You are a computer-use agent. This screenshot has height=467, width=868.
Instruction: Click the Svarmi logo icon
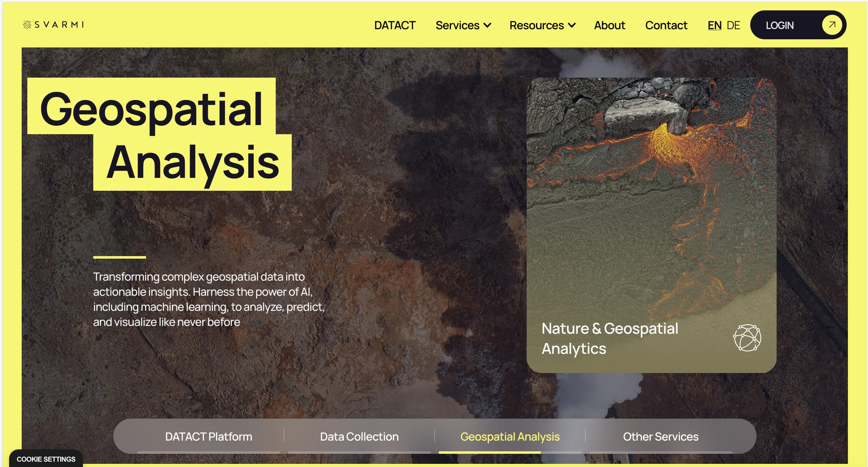click(27, 25)
